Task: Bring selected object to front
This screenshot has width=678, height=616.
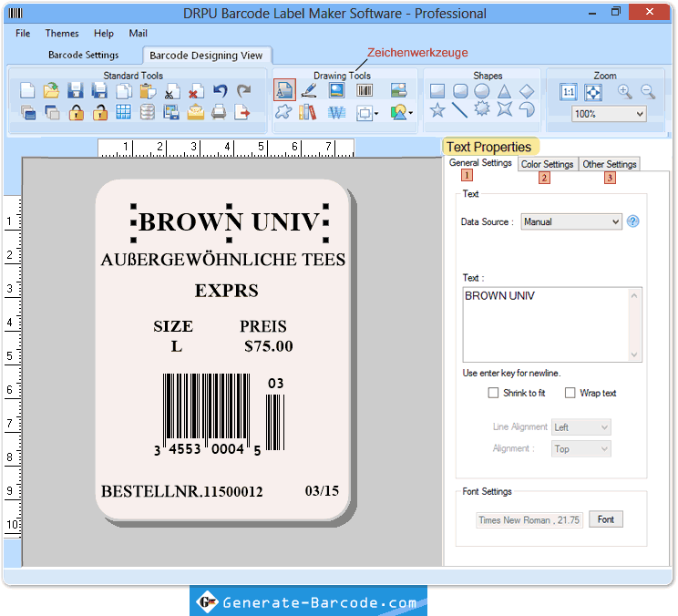Action: tap(28, 113)
